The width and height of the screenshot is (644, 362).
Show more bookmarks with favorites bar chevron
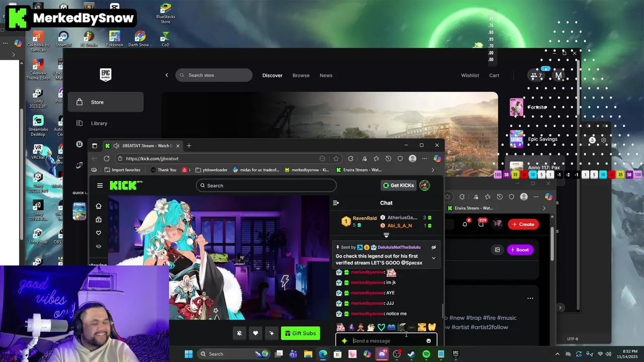pyautogui.click(x=433, y=170)
